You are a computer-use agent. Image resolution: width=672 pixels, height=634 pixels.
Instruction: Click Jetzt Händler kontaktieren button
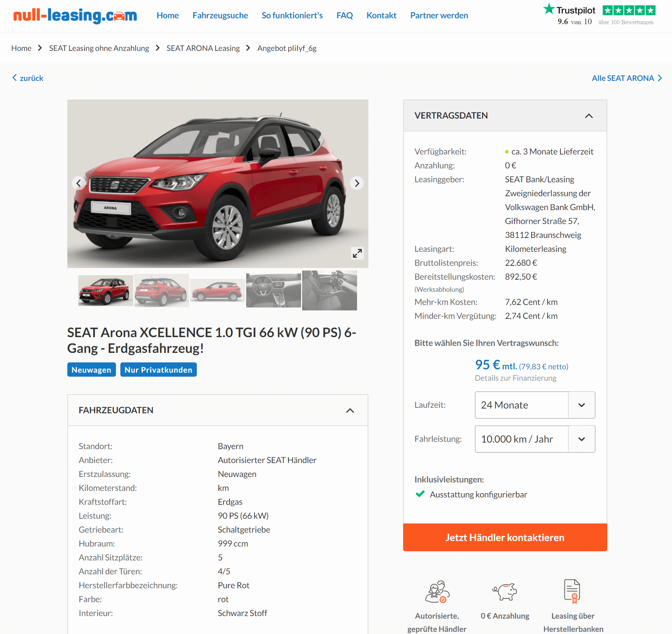[505, 537]
